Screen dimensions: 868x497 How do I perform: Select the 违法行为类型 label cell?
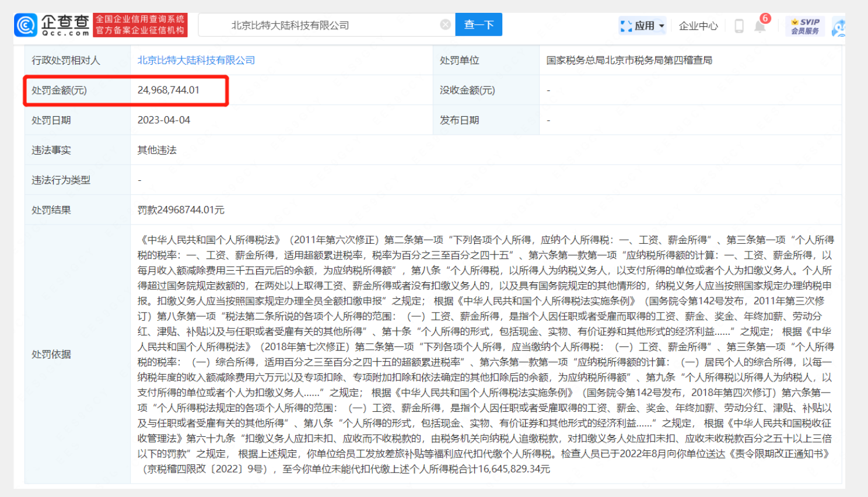[x=78, y=180]
